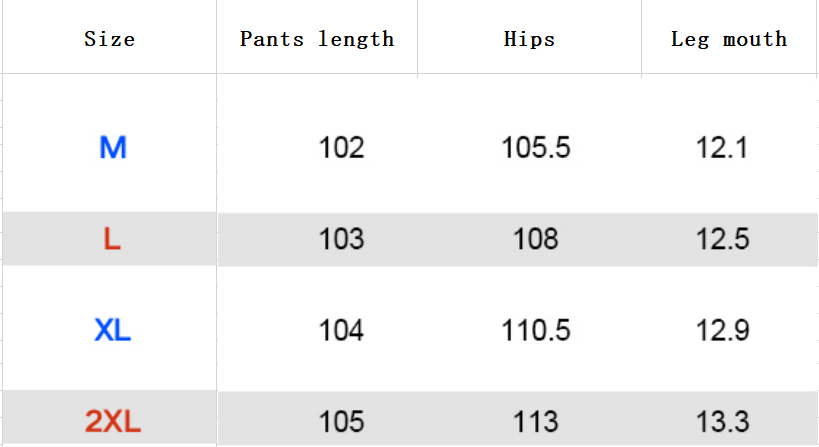Click the Hips column header
This screenshot has width=819, height=447.
[x=529, y=40]
